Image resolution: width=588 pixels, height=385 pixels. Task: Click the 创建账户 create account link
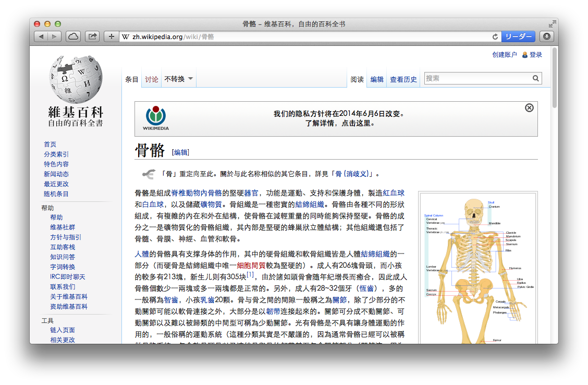pos(505,55)
